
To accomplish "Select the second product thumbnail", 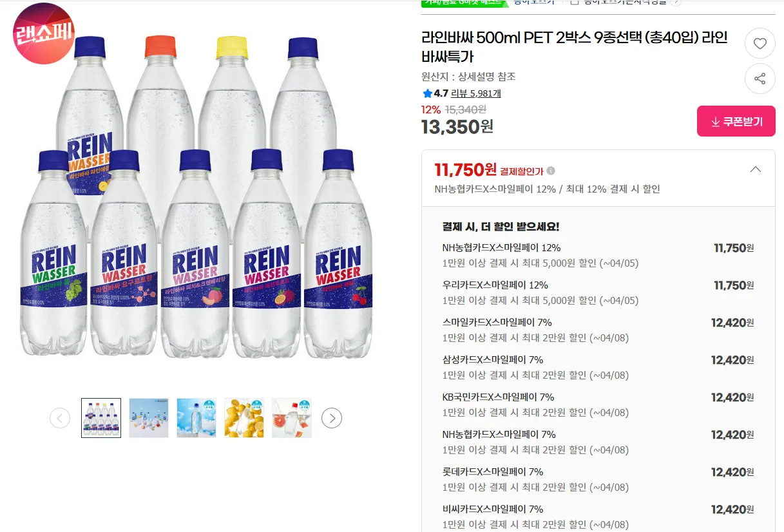I will pyautogui.click(x=149, y=418).
